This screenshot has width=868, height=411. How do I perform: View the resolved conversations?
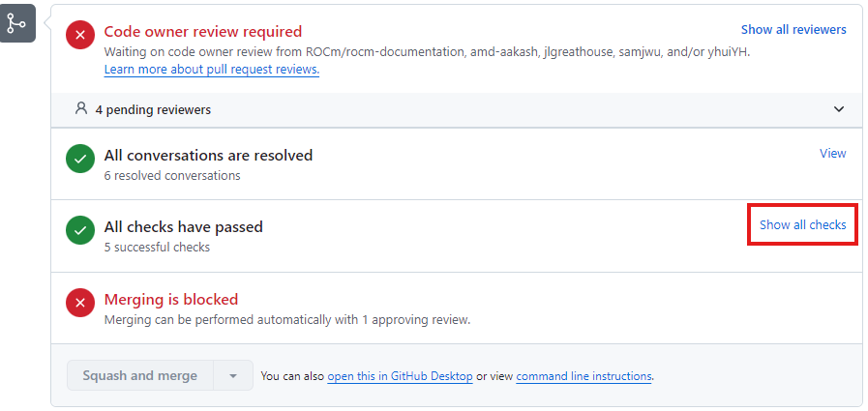832,153
